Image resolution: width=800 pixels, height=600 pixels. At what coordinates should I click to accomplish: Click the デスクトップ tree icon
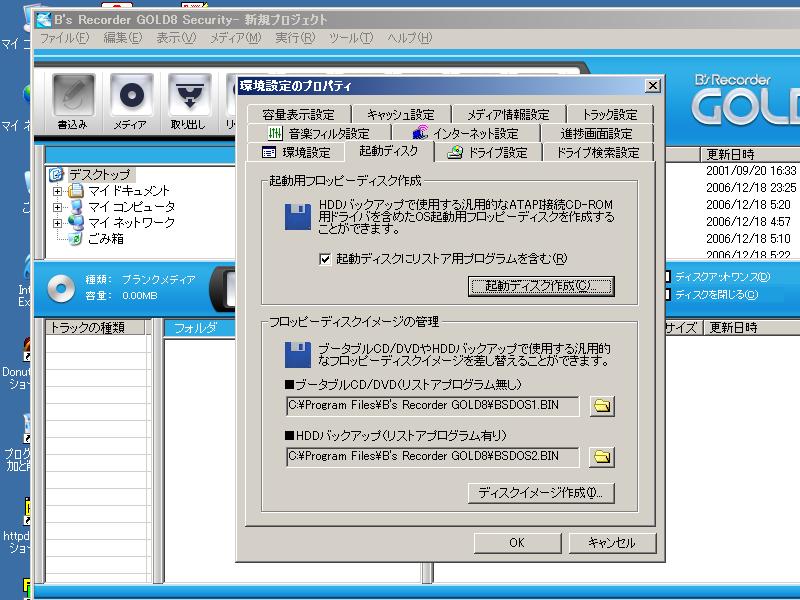click(56, 174)
